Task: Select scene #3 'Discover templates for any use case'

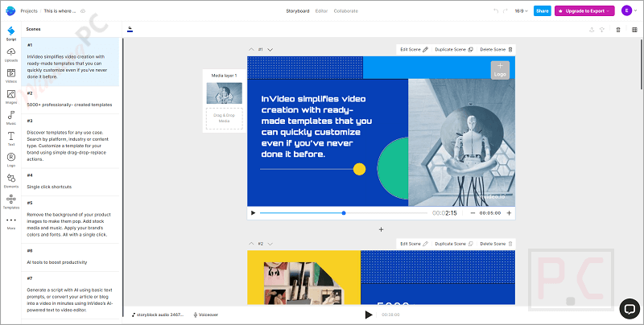Action: pos(70,141)
